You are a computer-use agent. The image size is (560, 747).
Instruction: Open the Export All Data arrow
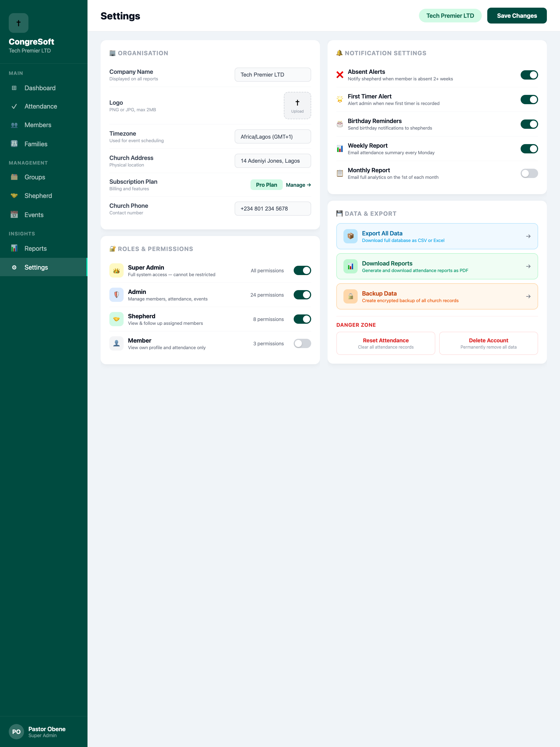[x=528, y=237]
